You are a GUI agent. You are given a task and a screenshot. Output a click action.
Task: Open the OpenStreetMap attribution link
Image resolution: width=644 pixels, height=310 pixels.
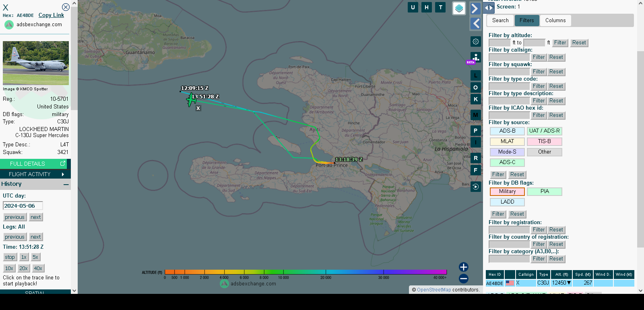434,290
